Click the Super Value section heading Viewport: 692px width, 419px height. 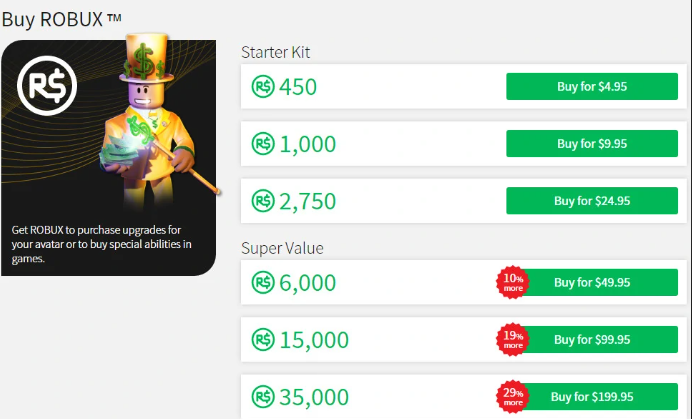(x=282, y=248)
